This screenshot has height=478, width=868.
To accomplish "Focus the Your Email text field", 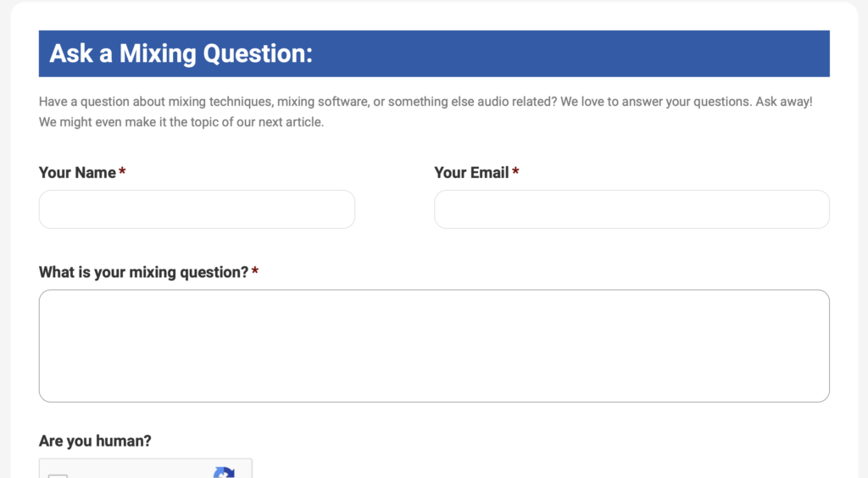I will tap(632, 209).
